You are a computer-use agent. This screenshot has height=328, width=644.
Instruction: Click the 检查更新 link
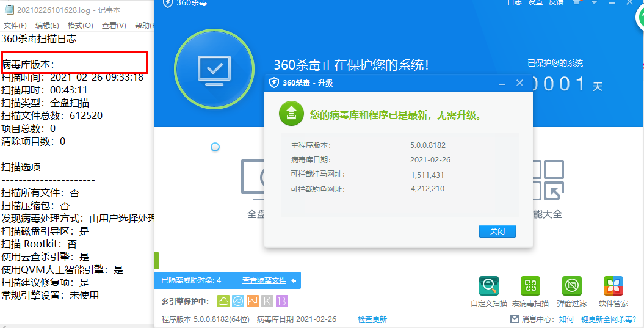tap(372, 319)
